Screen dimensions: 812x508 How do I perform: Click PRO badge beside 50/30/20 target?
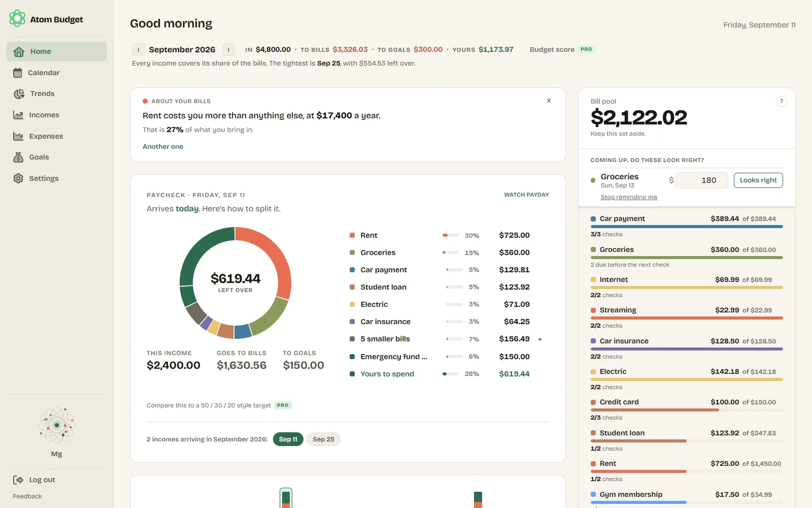pyautogui.click(x=283, y=405)
